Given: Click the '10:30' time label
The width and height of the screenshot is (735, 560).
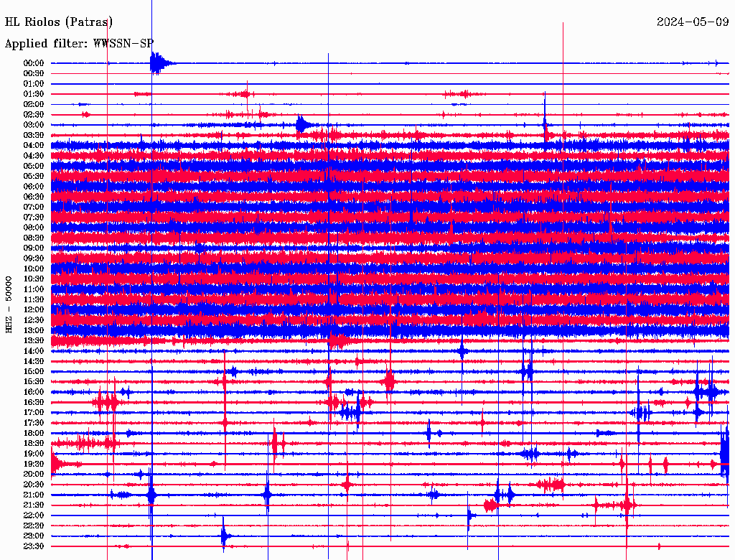Looking at the screenshot, I should (34, 279).
